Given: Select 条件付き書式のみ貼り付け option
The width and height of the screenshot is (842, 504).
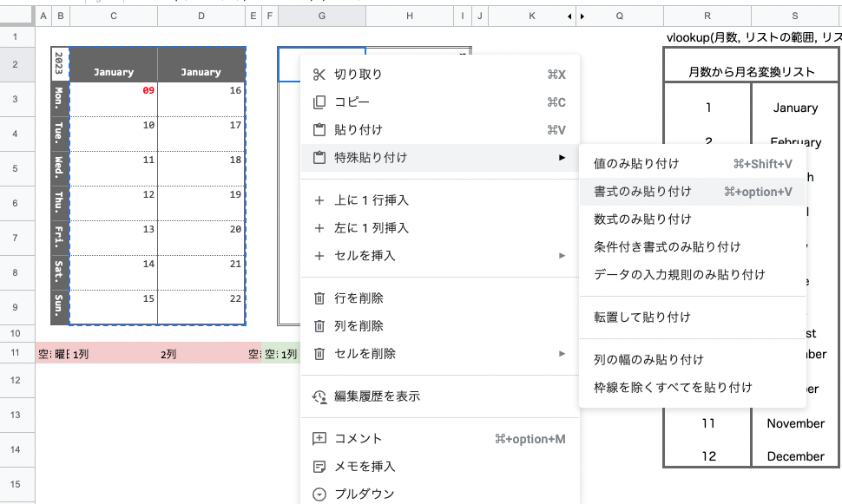Looking at the screenshot, I should (x=693, y=247).
